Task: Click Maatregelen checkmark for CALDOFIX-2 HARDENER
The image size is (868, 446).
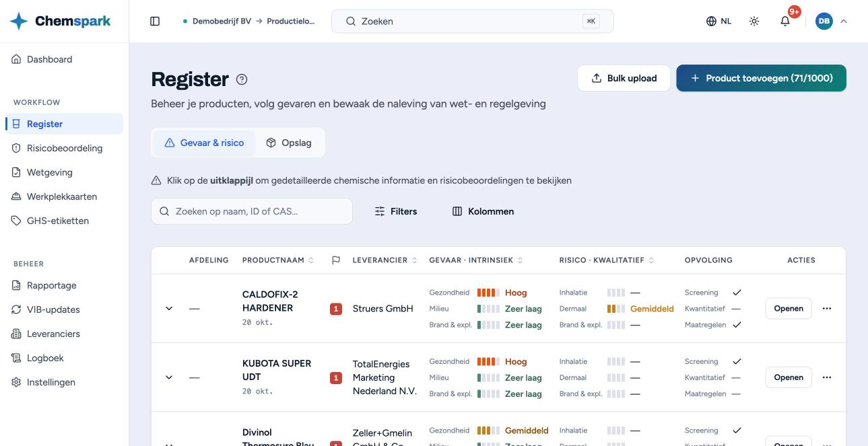Action: (x=737, y=325)
